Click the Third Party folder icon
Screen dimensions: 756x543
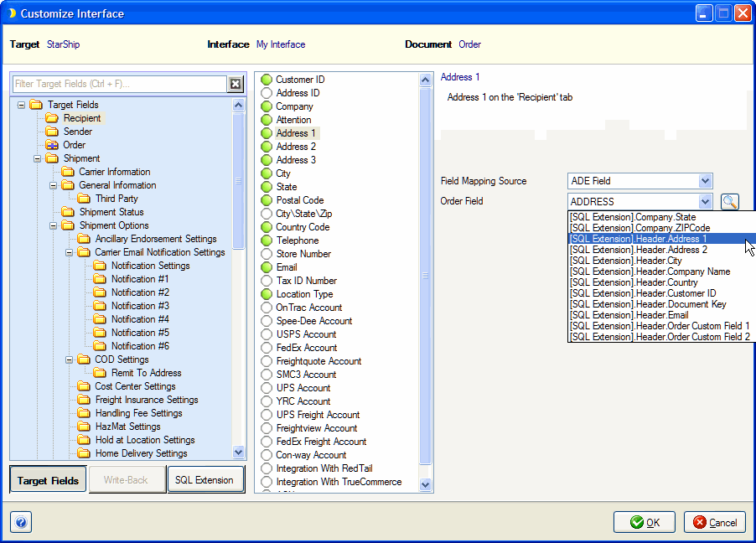(x=84, y=199)
